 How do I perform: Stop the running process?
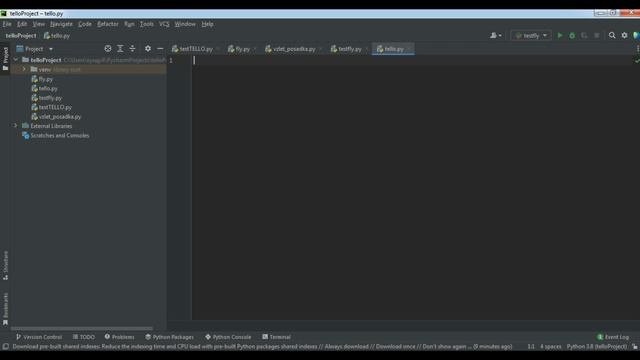pos(597,36)
